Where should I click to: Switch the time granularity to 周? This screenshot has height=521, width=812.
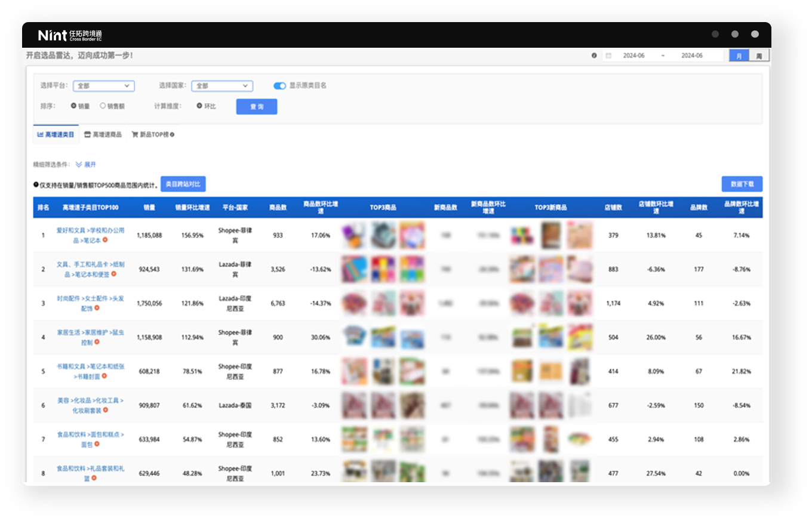click(759, 56)
